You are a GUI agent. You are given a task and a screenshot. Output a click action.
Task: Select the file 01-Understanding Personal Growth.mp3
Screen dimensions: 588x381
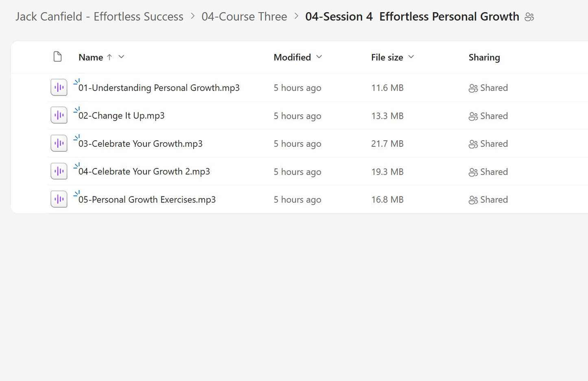(159, 88)
